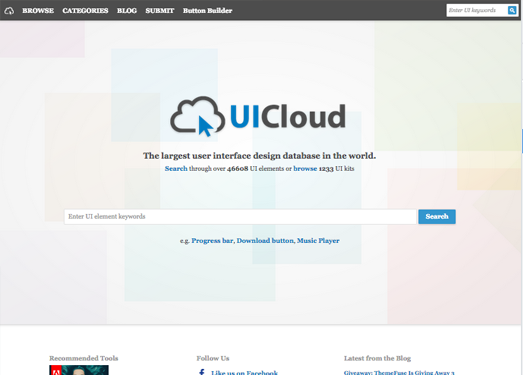
Task: Open the CATEGORIES menu item
Action: [x=85, y=11]
